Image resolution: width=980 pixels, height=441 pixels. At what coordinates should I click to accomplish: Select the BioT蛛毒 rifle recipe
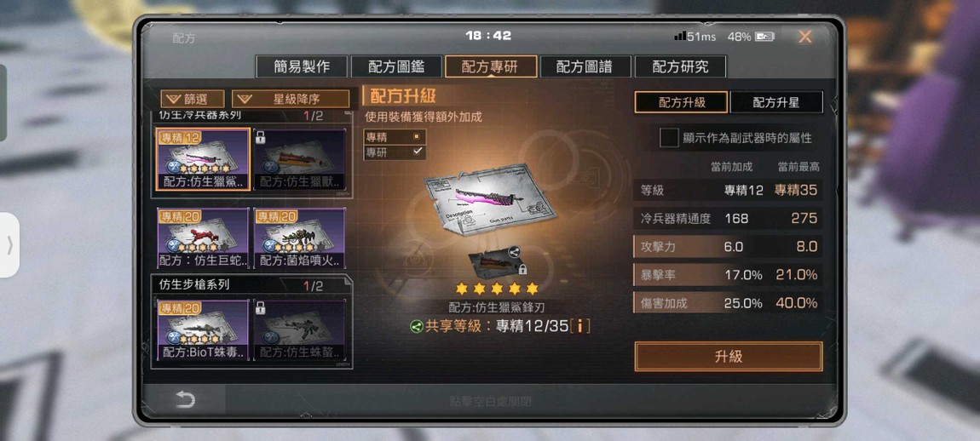tap(203, 329)
